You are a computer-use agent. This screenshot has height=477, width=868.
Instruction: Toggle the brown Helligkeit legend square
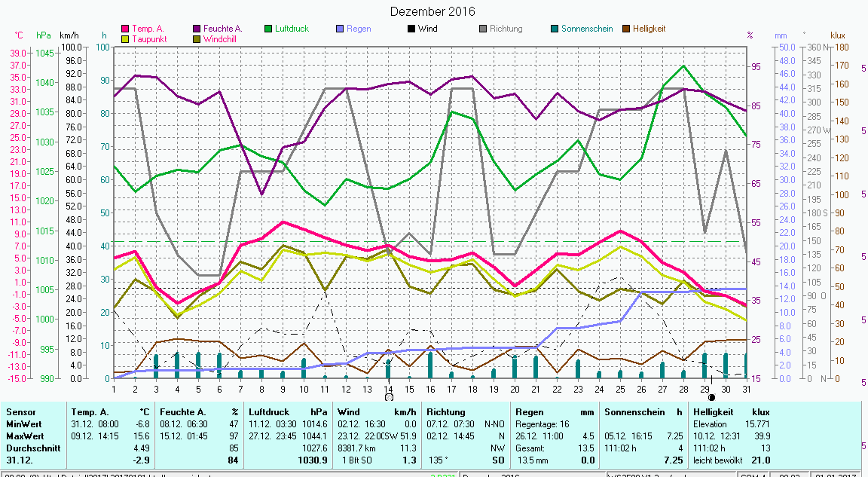click(627, 29)
